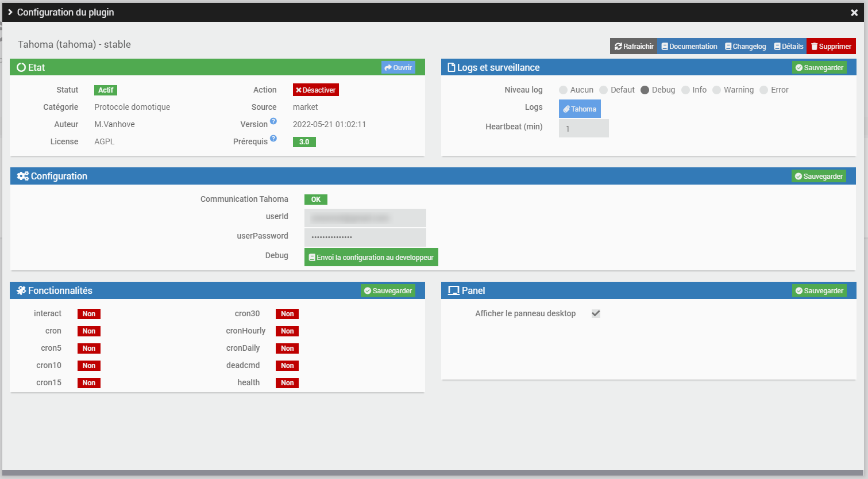Viewport: 868px width, 479px height.
Task: Click the power icon in the Etat header
Action: (x=21, y=67)
